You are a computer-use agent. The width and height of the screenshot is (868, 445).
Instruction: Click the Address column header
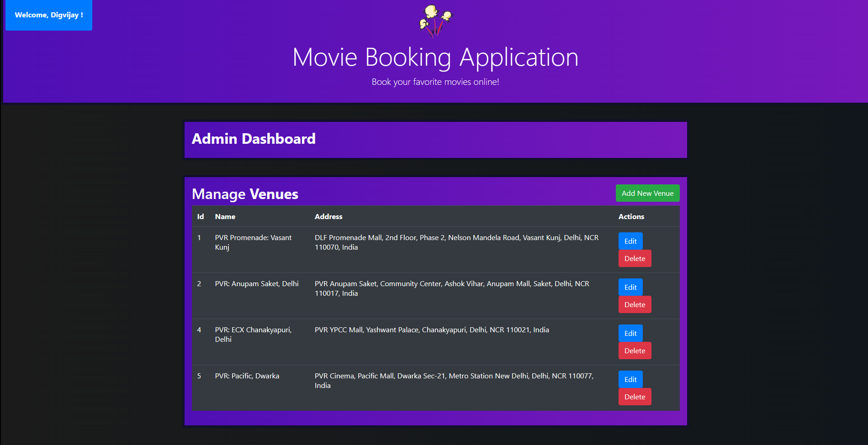[x=328, y=216]
